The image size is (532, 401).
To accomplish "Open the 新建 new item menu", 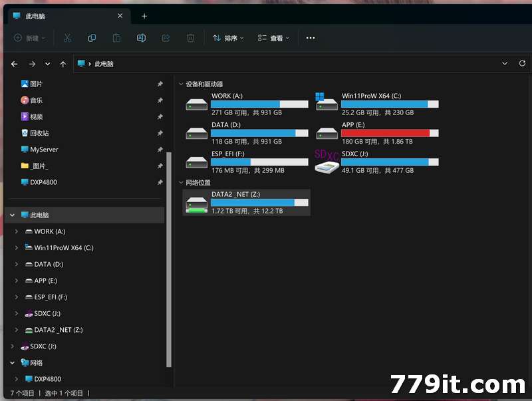I will pyautogui.click(x=29, y=38).
